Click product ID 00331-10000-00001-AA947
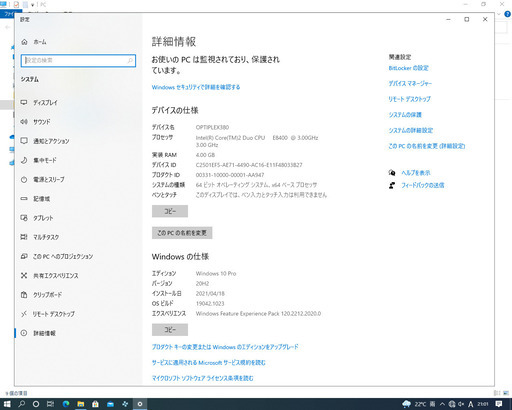The height and width of the screenshot is (410, 512). pyautogui.click(x=230, y=175)
